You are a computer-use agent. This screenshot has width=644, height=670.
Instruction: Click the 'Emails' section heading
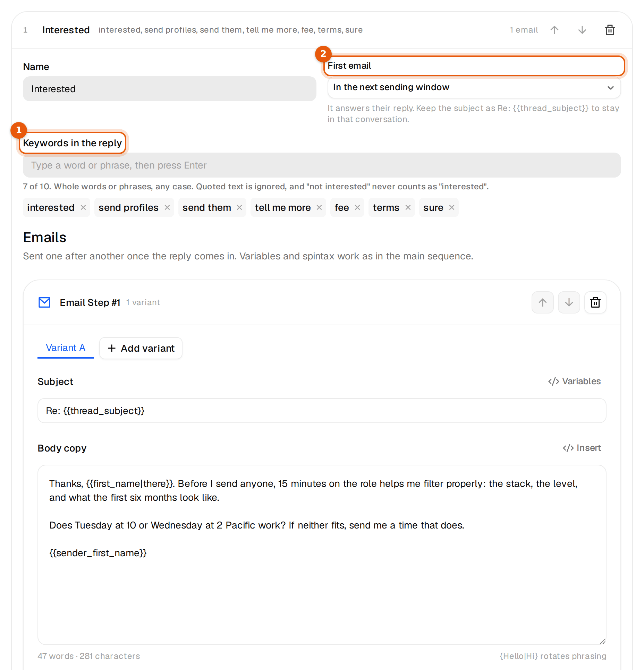[45, 238]
